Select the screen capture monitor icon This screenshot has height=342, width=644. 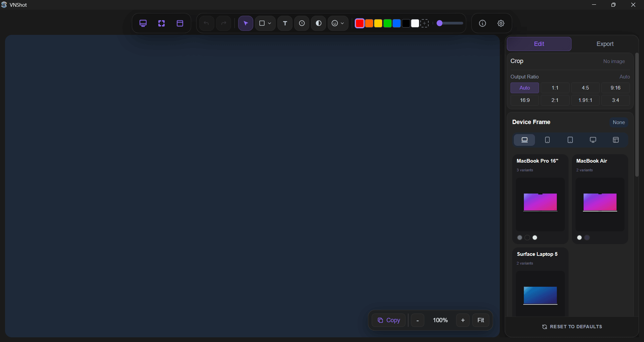coord(143,23)
